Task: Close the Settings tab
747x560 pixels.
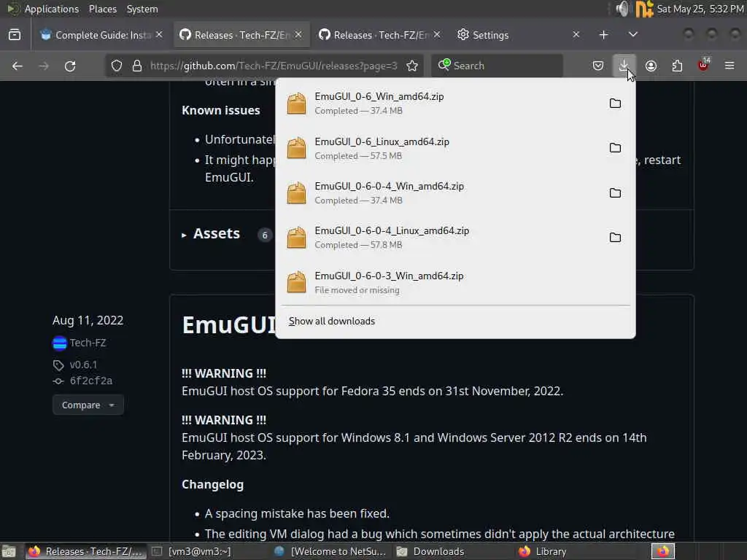Action: tap(576, 35)
